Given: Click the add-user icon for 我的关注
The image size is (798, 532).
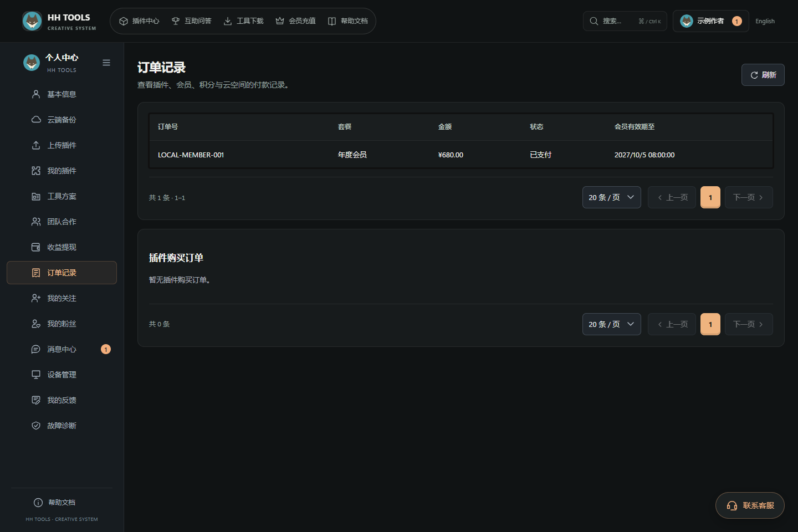Looking at the screenshot, I should coord(36,298).
